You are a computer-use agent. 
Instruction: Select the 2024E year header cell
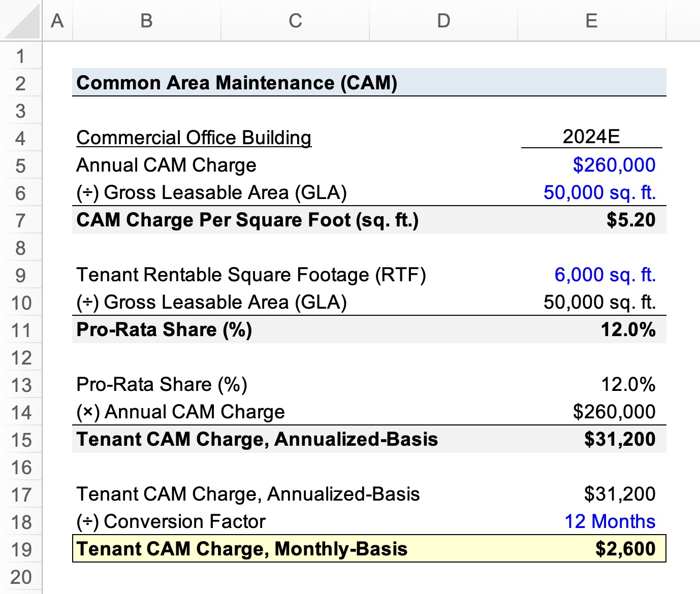(x=592, y=137)
